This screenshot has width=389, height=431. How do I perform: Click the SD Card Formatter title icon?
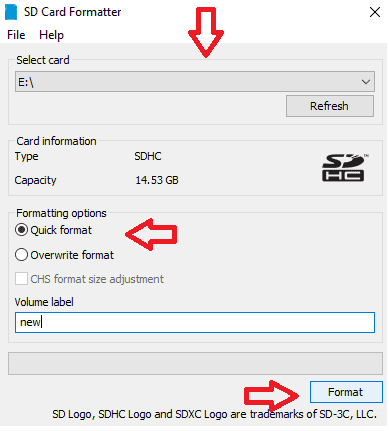pyautogui.click(x=11, y=12)
